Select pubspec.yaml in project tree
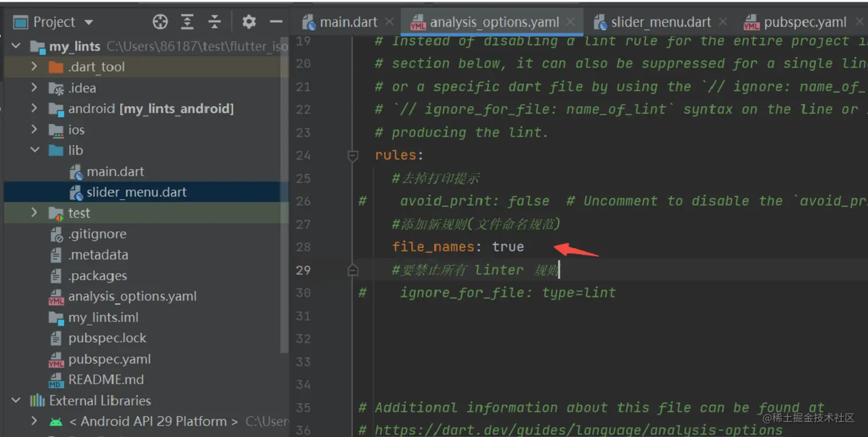Screen dimensions: 868x437 pyautogui.click(x=110, y=359)
